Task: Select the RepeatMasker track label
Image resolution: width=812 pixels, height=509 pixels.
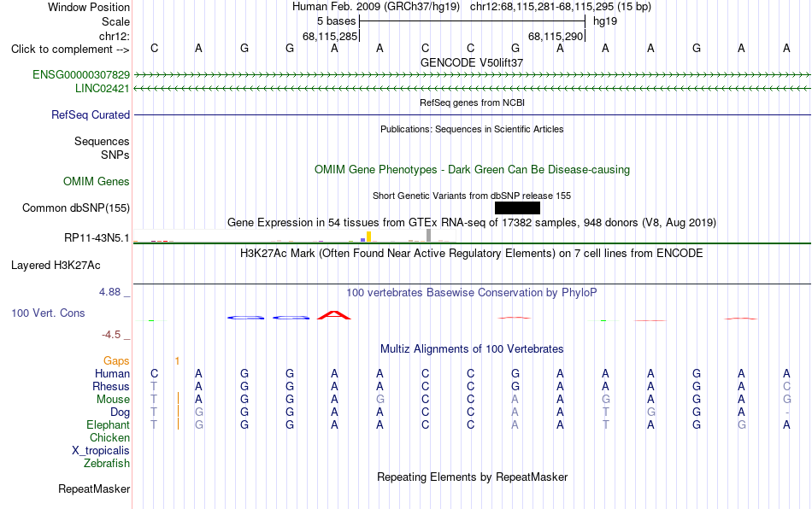Action: coord(94,489)
